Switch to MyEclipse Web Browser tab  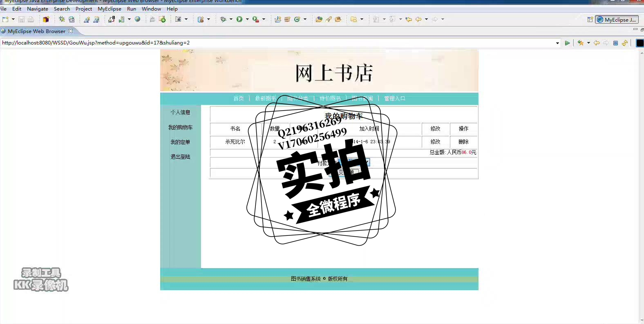(36, 31)
